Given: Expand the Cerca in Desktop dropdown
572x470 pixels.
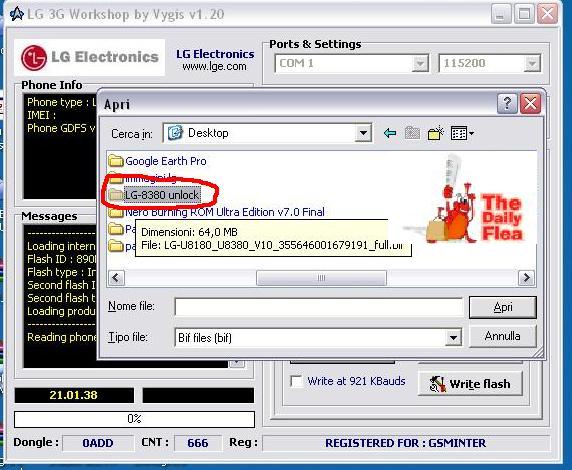Looking at the screenshot, I should pos(363,133).
